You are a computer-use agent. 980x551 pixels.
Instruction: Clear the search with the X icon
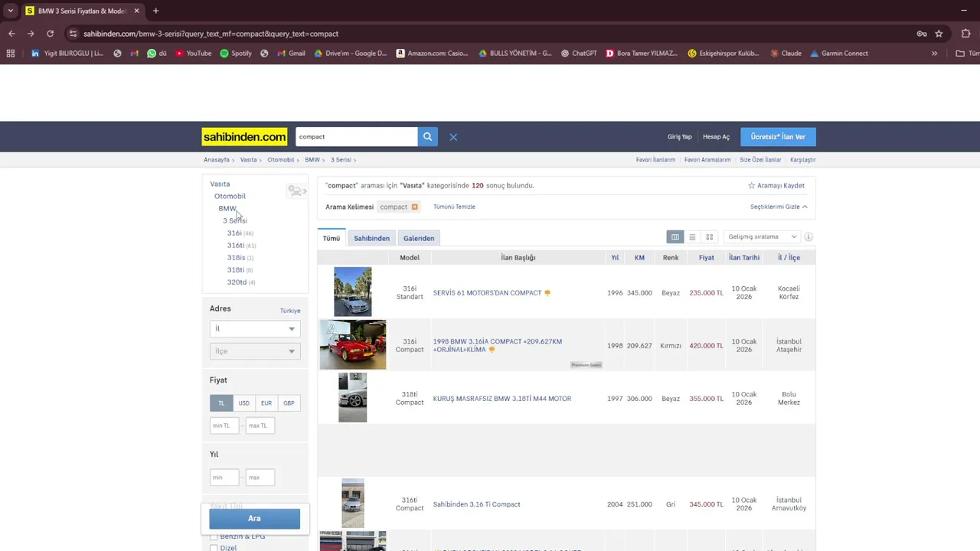[x=453, y=137]
